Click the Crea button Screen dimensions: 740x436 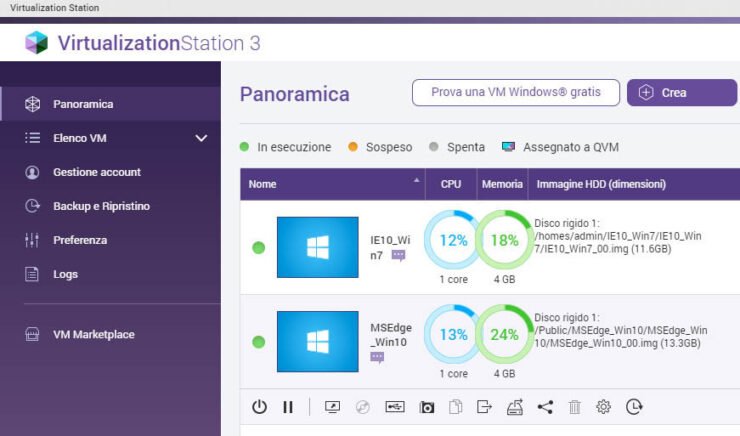click(x=681, y=93)
